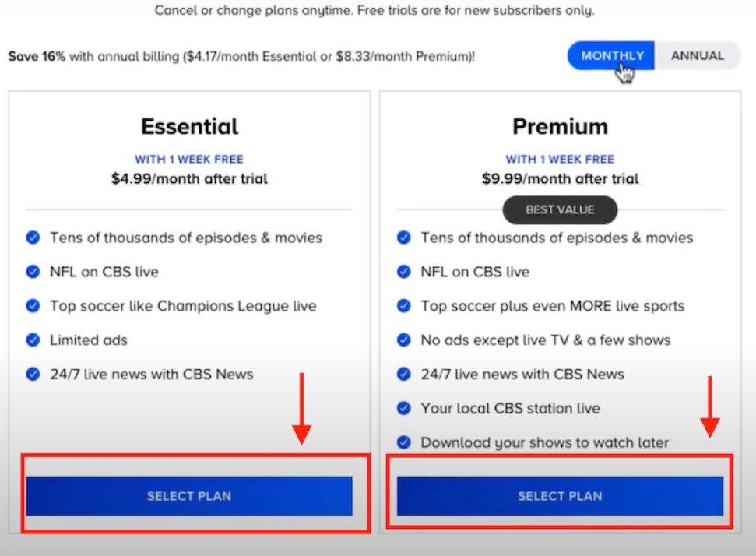Switch to the Essential pricing tab
The width and height of the screenshot is (756, 556).
pos(188,126)
